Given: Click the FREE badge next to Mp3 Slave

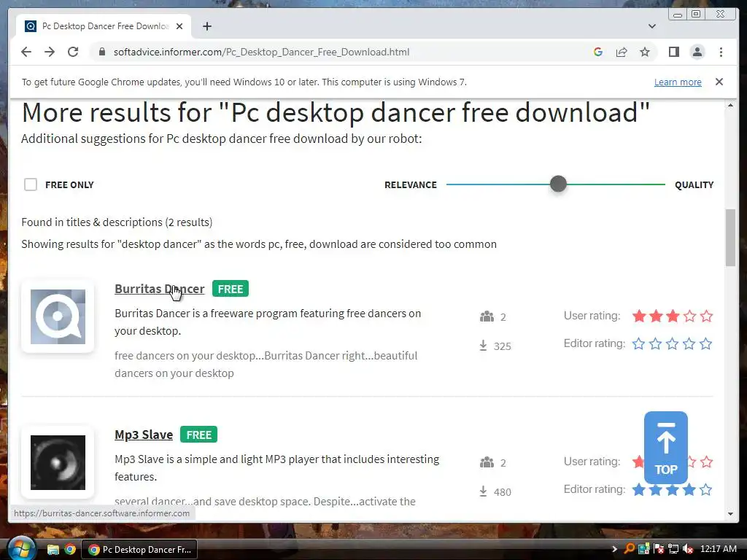Looking at the screenshot, I should (x=198, y=435).
